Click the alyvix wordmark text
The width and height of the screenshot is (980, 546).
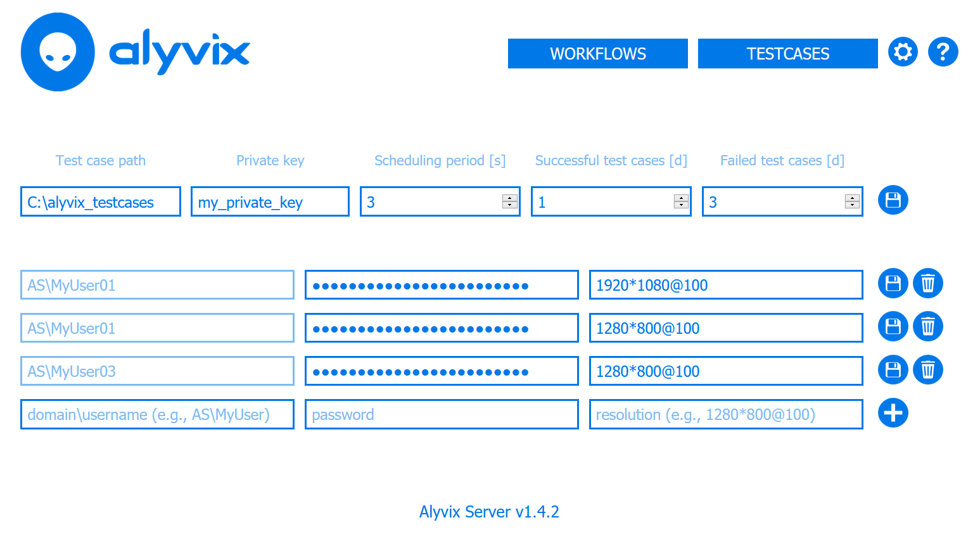coord(180,52)
